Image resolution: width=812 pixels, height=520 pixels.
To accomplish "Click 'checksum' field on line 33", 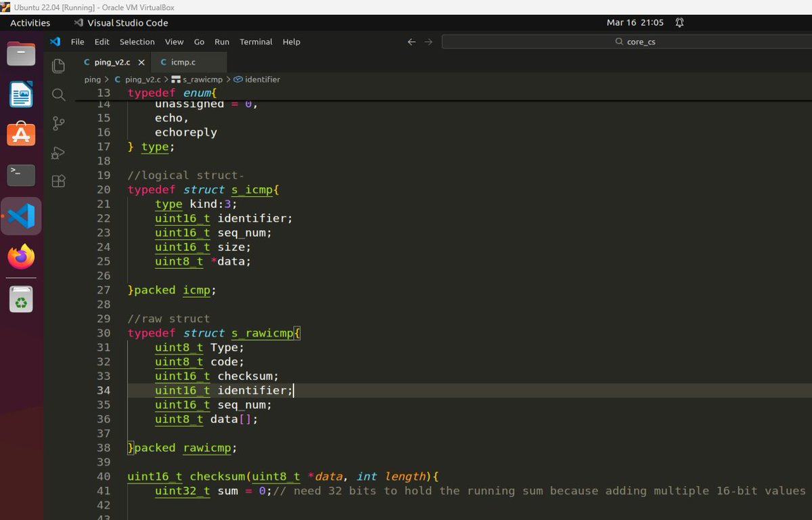I will click(x=245, y=376).
